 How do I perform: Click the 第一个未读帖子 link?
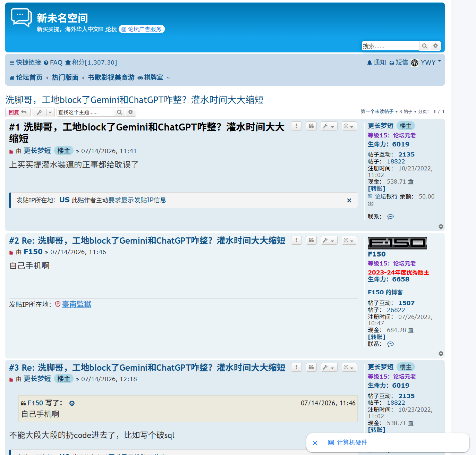coord(377,111)
